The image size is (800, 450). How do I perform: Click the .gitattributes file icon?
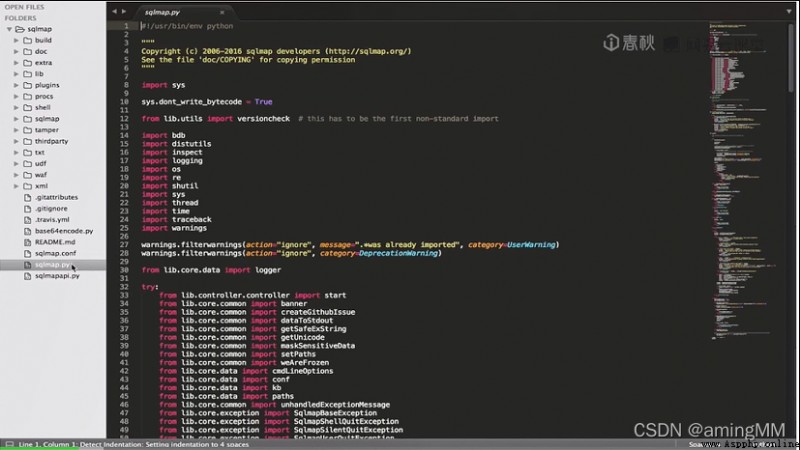coord(28,197)
